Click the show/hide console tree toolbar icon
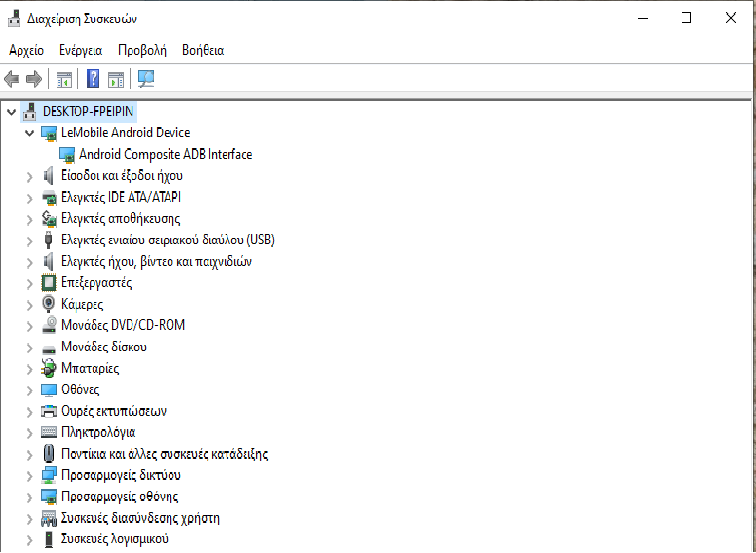 64,79
